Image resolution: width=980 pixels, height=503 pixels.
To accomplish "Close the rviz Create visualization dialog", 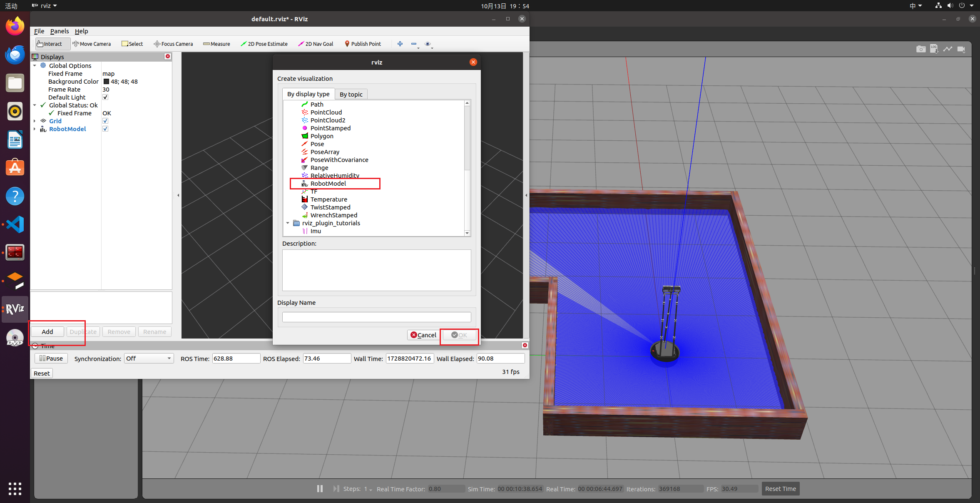I will 473,62.
